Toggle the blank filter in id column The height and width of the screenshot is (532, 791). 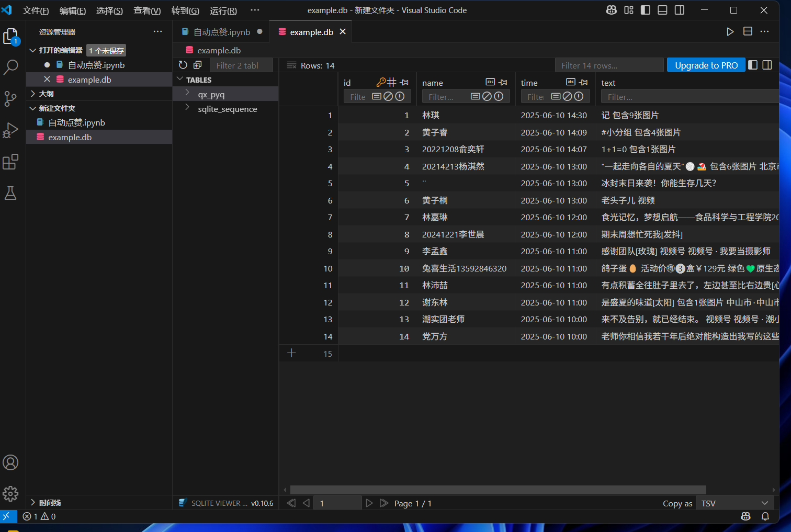pyautogui.click(x=377, y=96)
